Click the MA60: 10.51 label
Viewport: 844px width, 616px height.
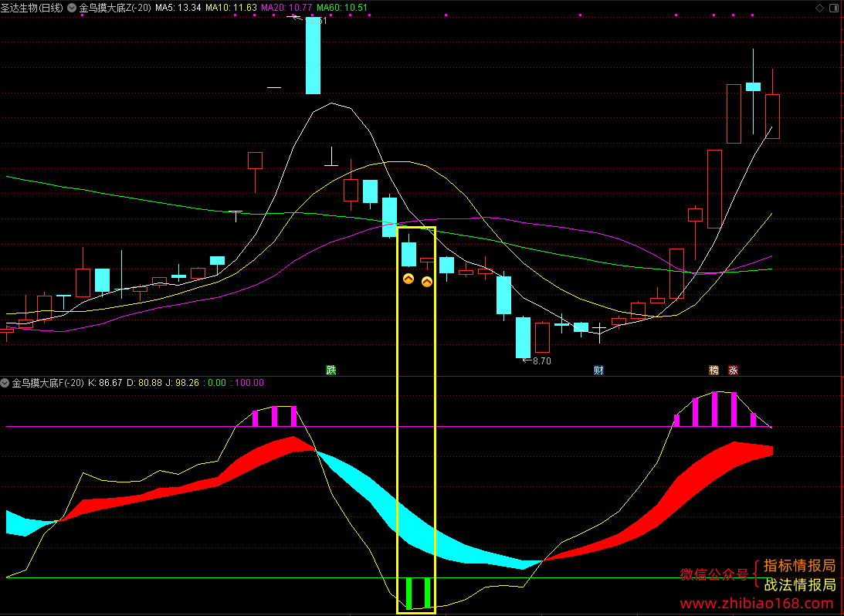pyautogui.click(x=342, y=8)
